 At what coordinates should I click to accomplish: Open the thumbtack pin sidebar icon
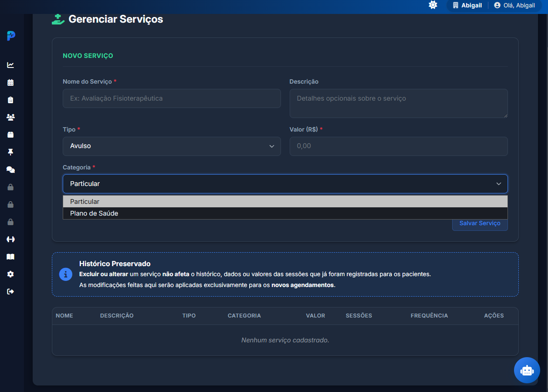(x=10, y=152)
